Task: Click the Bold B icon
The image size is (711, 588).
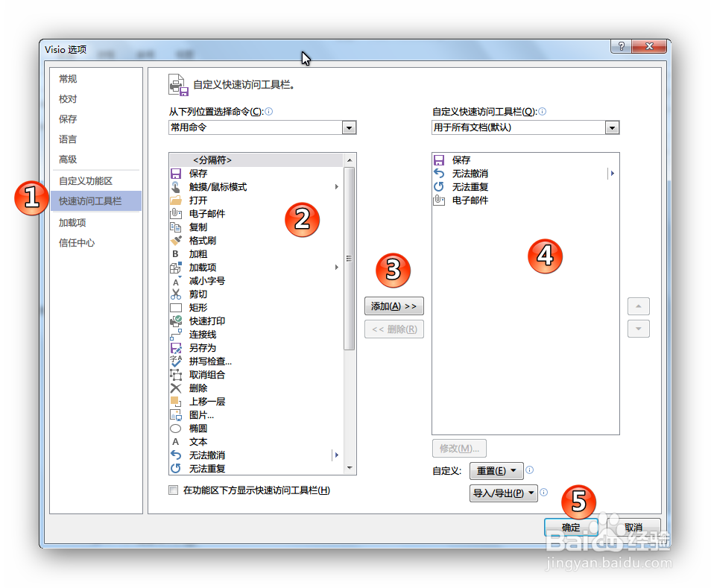Action: coord(175,254)
